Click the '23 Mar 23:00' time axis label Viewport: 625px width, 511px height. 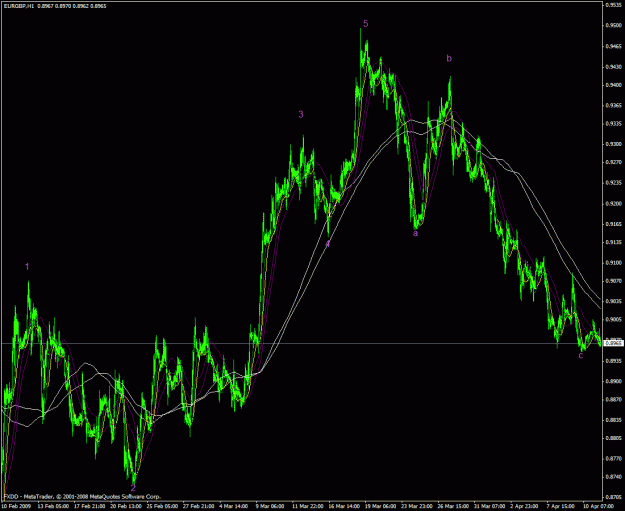point(416,506)
